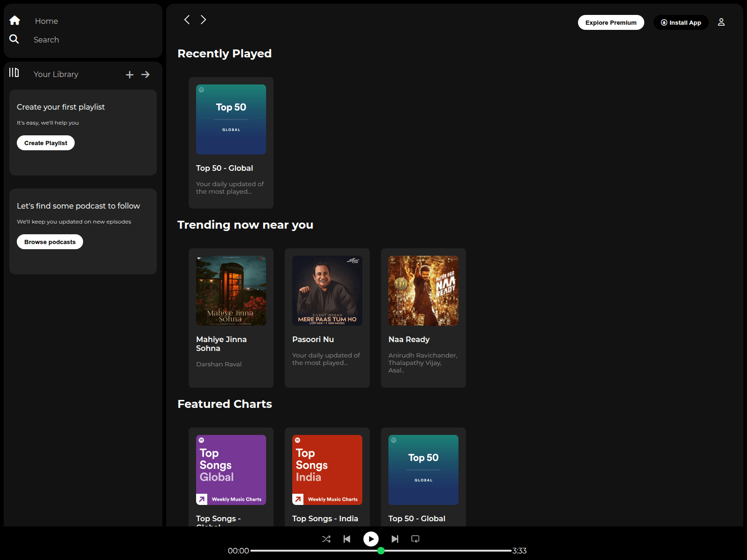Open Top 50 Global in Featured Charts
The width and height of the screenshot is (747, 560).
tap(423, 470)
